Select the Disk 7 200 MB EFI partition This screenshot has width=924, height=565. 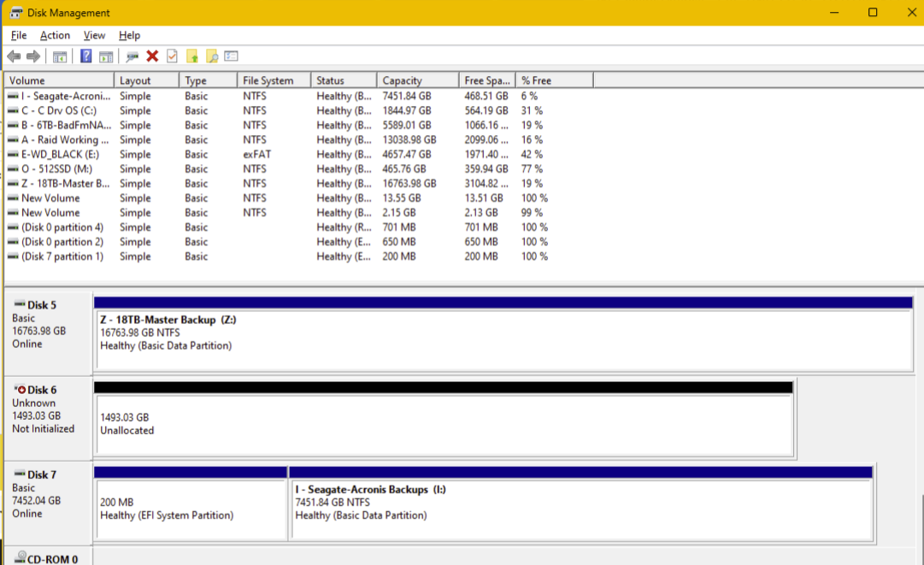coord(191,509)
